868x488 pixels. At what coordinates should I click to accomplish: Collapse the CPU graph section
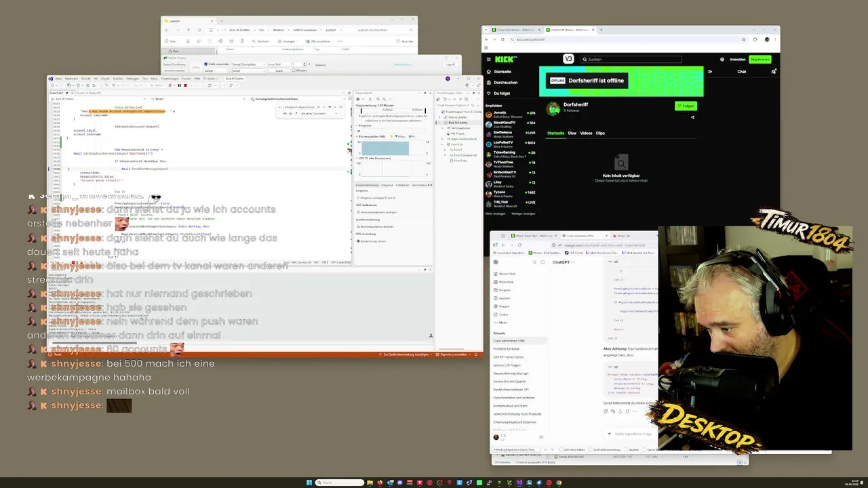pos(357,158)
